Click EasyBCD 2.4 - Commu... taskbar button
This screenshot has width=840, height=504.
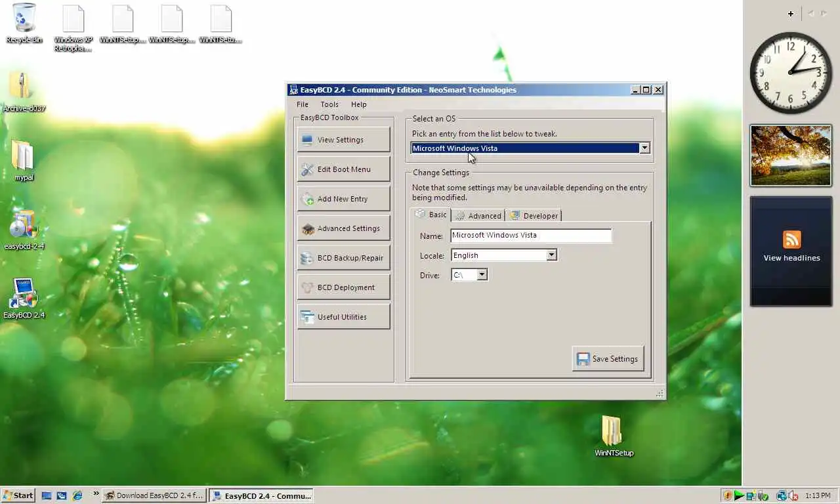[x=261, y=495]
